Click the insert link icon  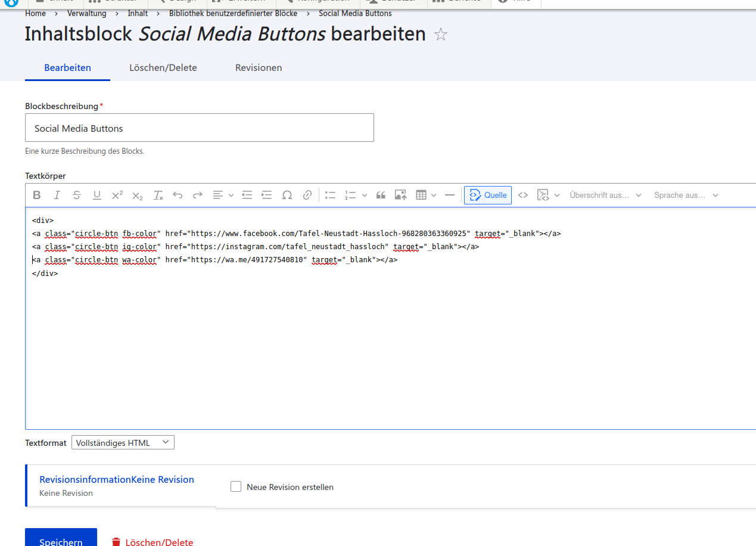pos(307,195)
